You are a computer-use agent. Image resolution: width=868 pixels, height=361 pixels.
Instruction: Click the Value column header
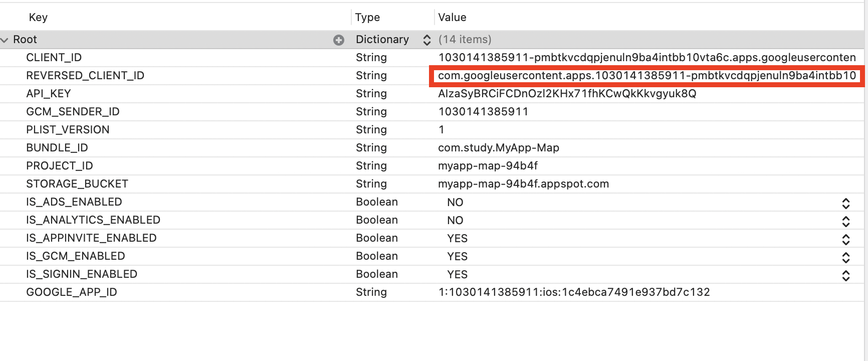[x=452, y=18]
